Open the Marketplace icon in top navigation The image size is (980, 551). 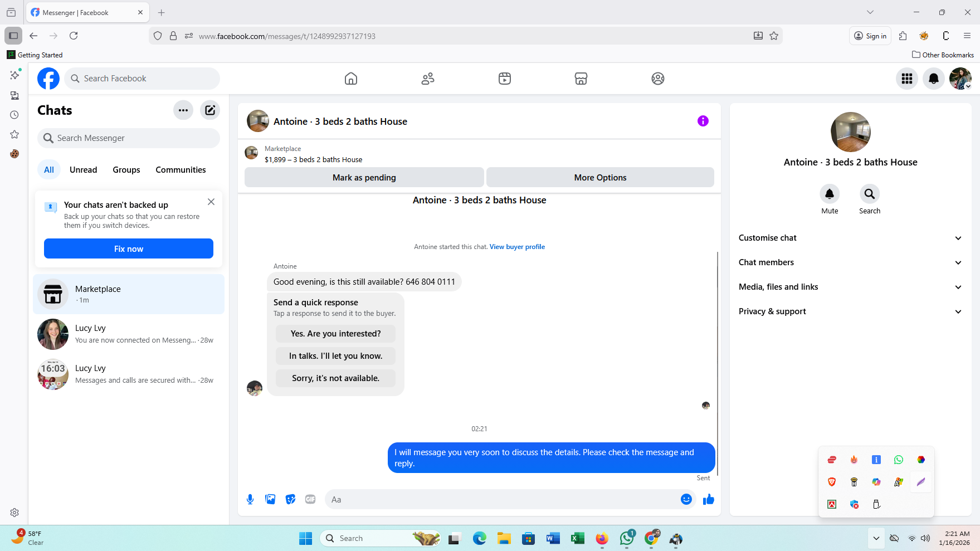[x=581, y=79]
